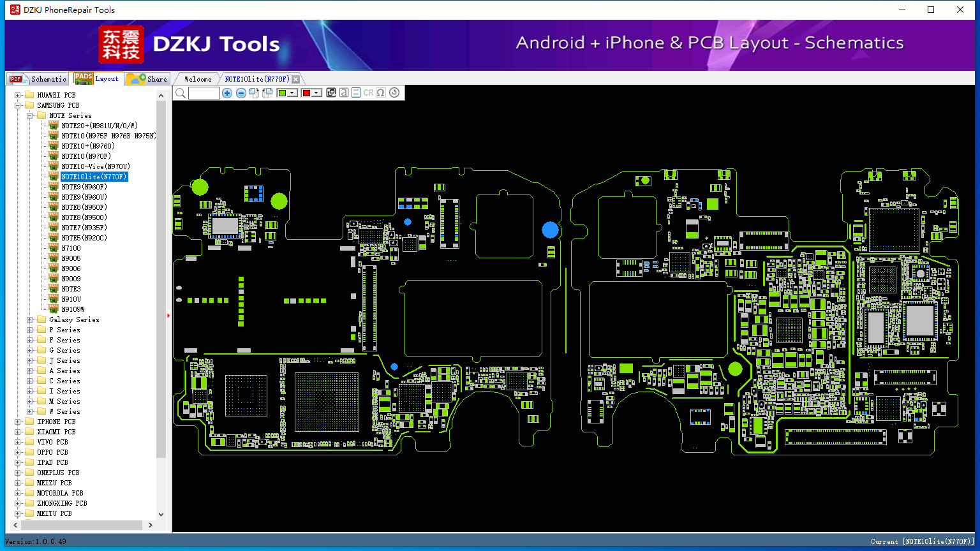Close the NOTE10lite(N770F) tab
Viewport: 980px width, 551px height.
pyautogui.click(x=295, y=79)
